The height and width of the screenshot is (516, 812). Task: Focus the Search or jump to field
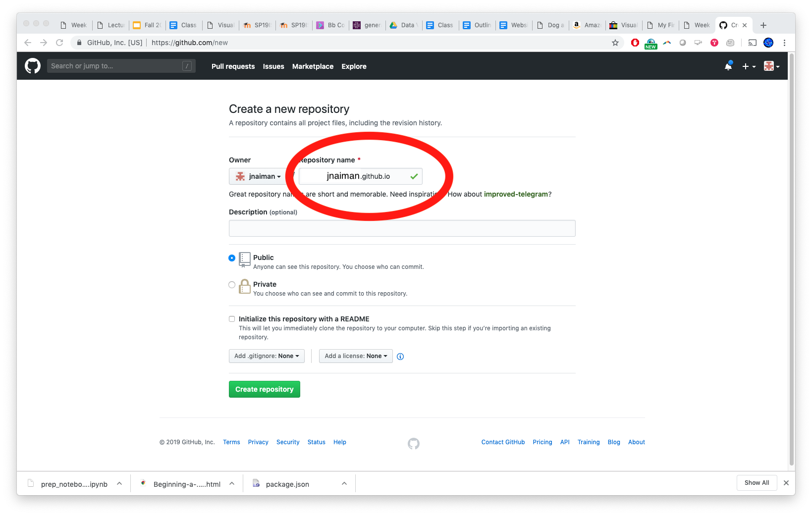click(x=121, y=66)
